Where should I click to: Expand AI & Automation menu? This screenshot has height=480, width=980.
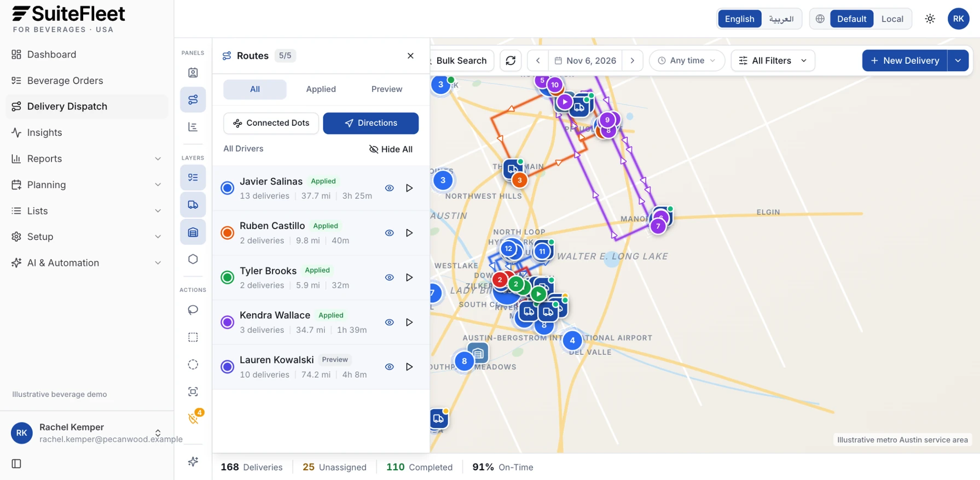pyautogui.click(x=87, y=263)
